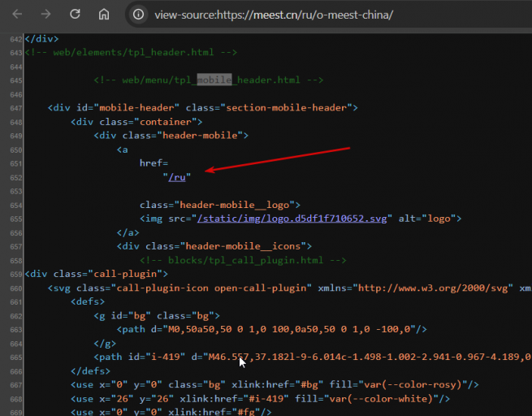Focus the address bar URL

pos(274,15)
